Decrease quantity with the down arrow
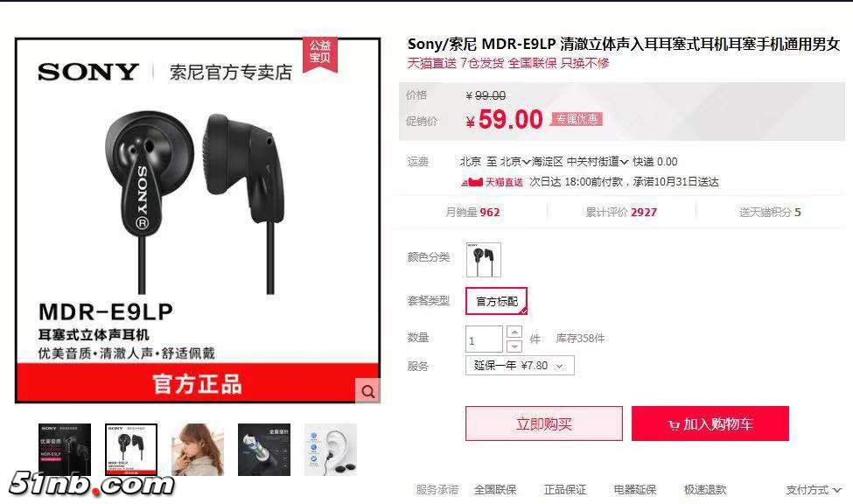853x504 pixels. click(x=514, y=346)
